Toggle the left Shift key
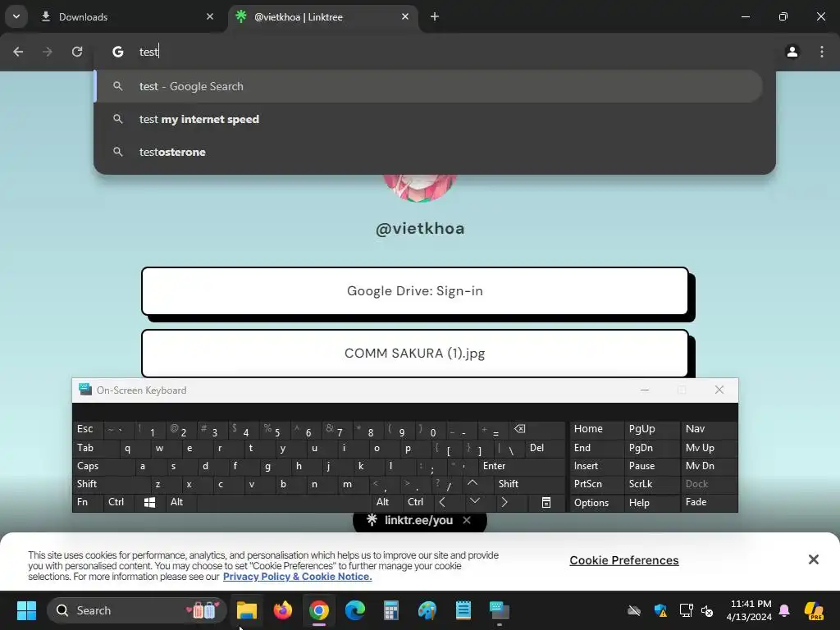840x630 pixels. pyautogui.click(x=112, y=484)
